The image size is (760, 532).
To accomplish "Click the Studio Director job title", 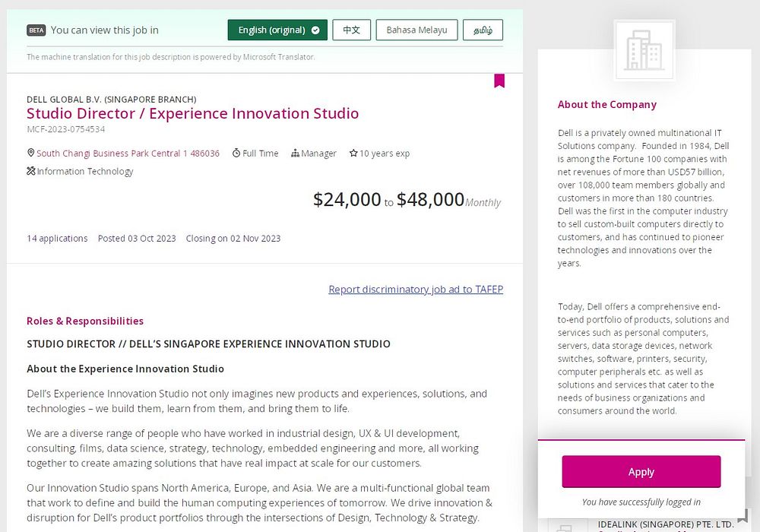I will coord(192,113).
